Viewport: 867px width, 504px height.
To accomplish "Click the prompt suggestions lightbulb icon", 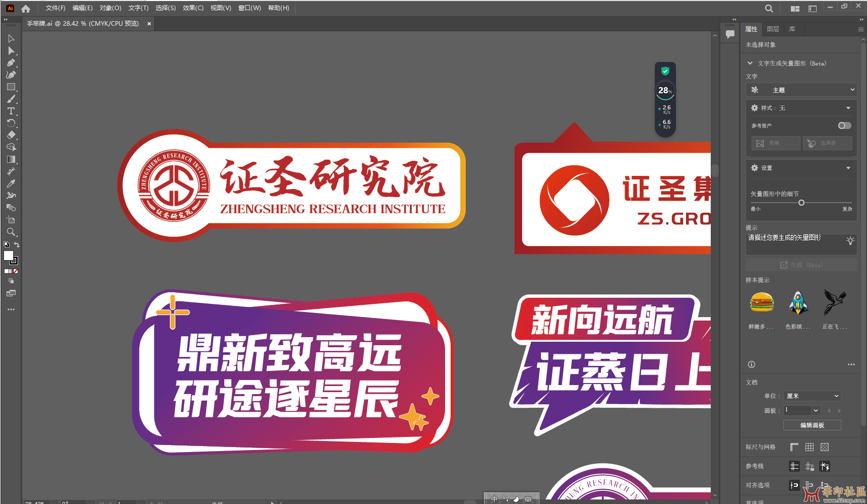I will tap(850, 240).
